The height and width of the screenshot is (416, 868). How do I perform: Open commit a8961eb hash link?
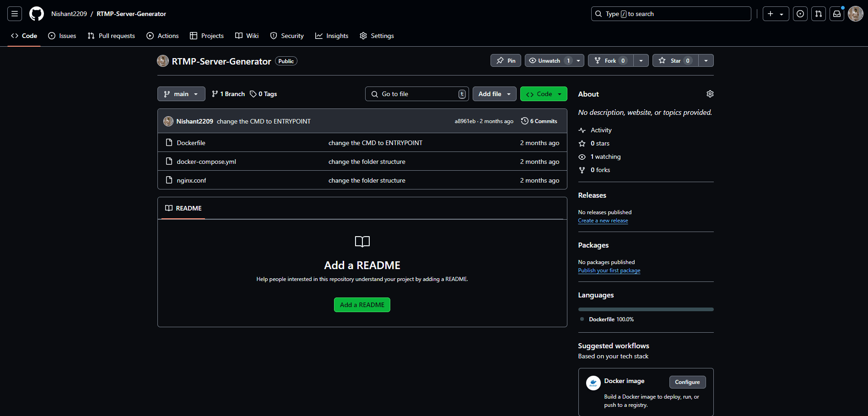pyautogui.click(x=465, y=121)
